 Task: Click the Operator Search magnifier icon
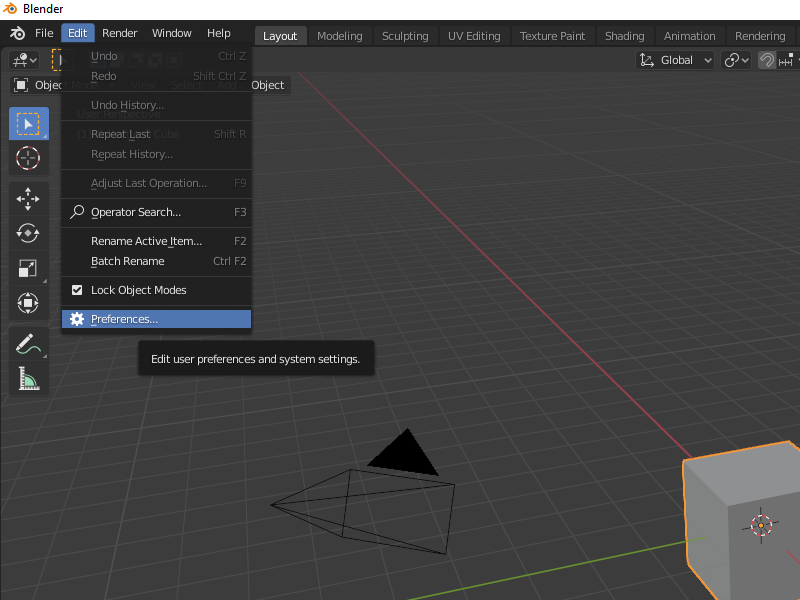pos(77,212)
